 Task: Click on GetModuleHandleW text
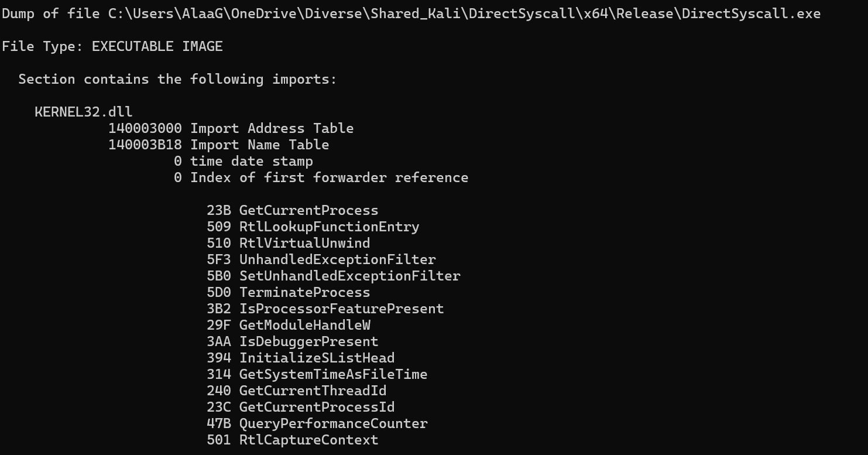point(304,325)
